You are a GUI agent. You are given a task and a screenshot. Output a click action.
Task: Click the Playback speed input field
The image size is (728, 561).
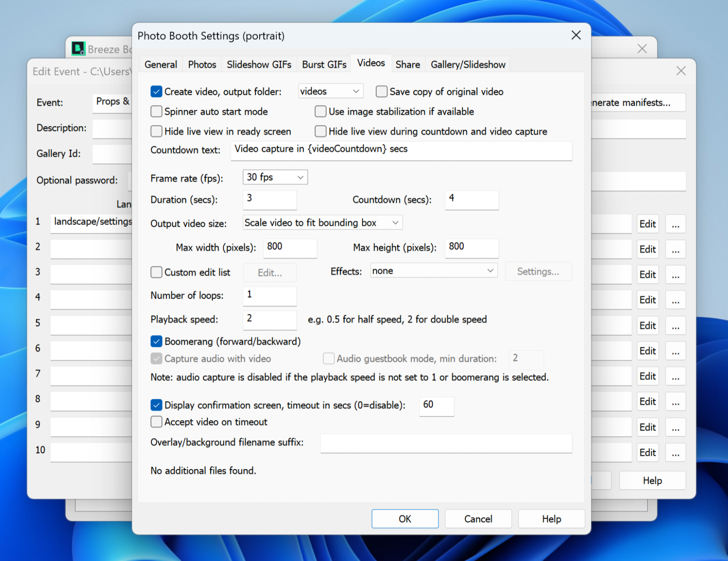coord(270,319)
